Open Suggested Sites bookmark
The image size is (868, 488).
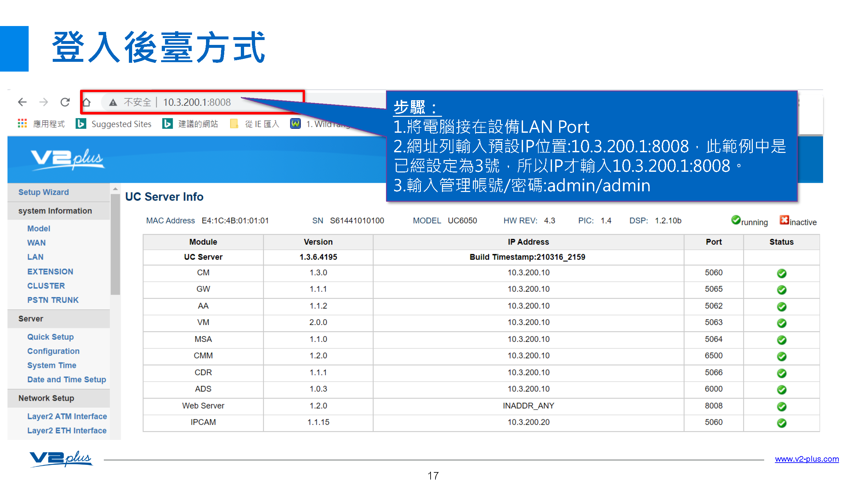pos(114,124)
